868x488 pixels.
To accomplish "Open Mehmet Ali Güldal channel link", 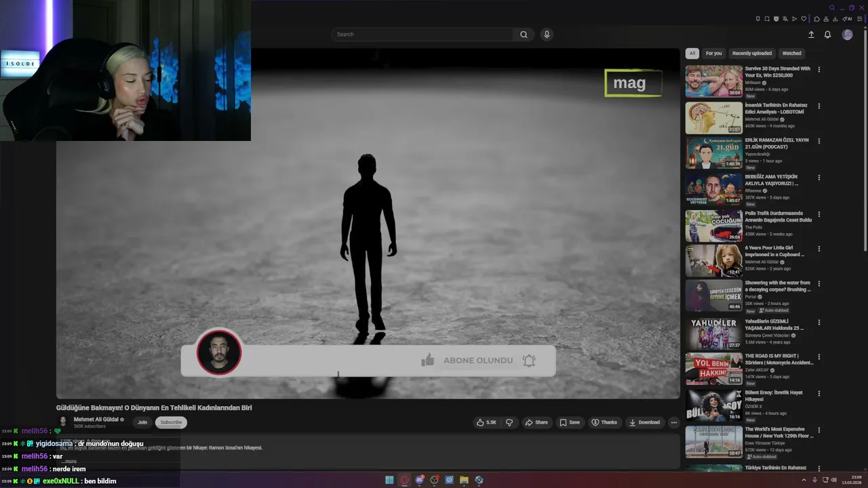I will 96,420.
